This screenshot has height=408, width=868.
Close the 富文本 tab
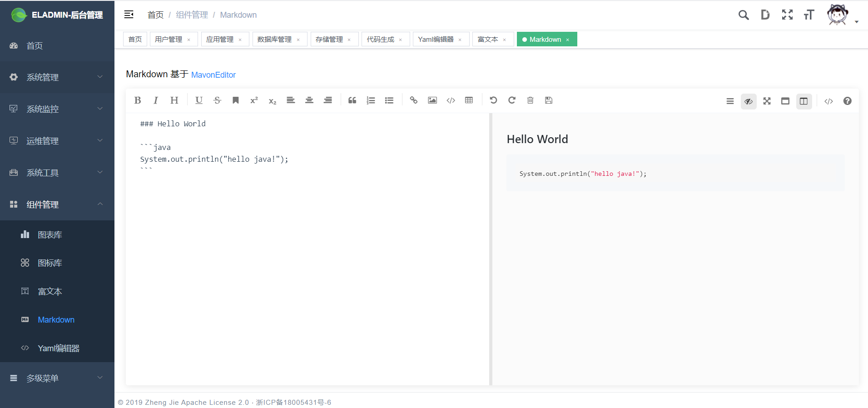pyautogui.click(x=505, y=40)
